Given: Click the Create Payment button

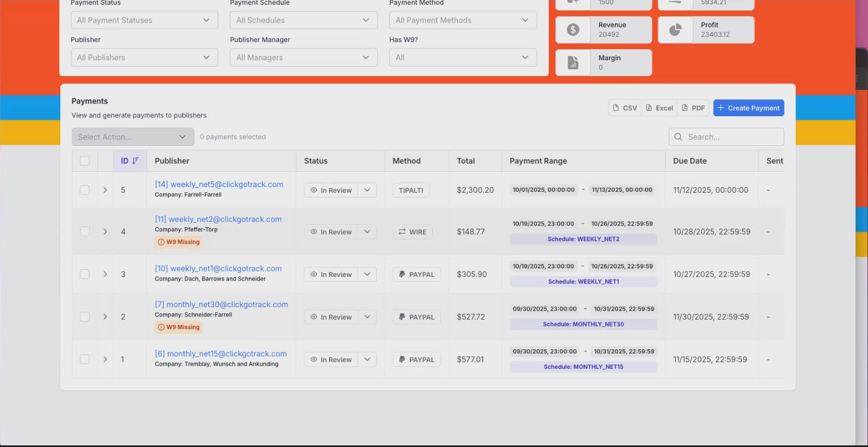Looking at the screenshot, I should point(748,108).
